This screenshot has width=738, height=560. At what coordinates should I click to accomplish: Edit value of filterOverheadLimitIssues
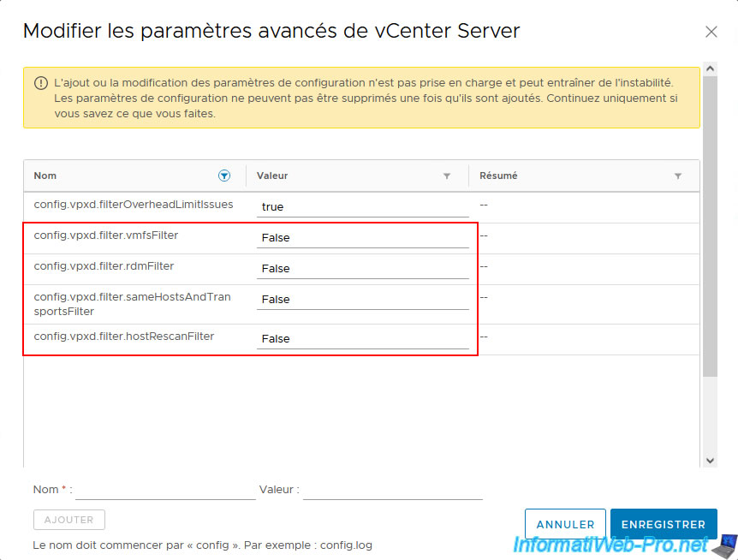[x=362, y=207]
